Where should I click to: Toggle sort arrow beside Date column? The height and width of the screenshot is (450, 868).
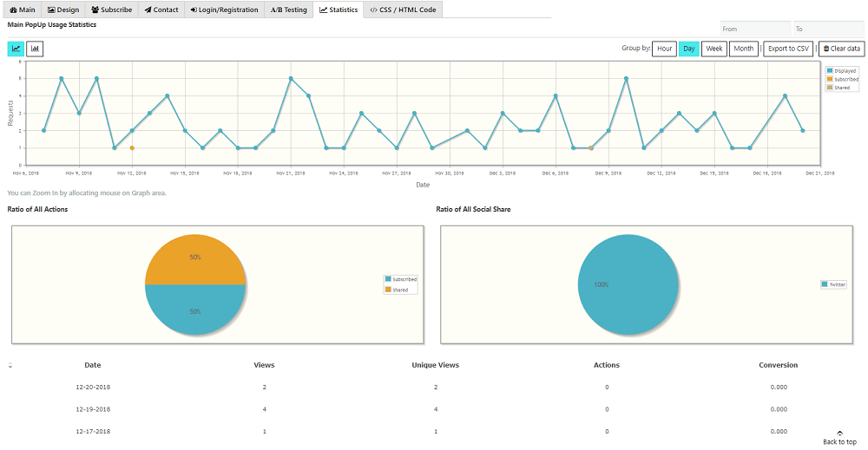coord(10,366)
